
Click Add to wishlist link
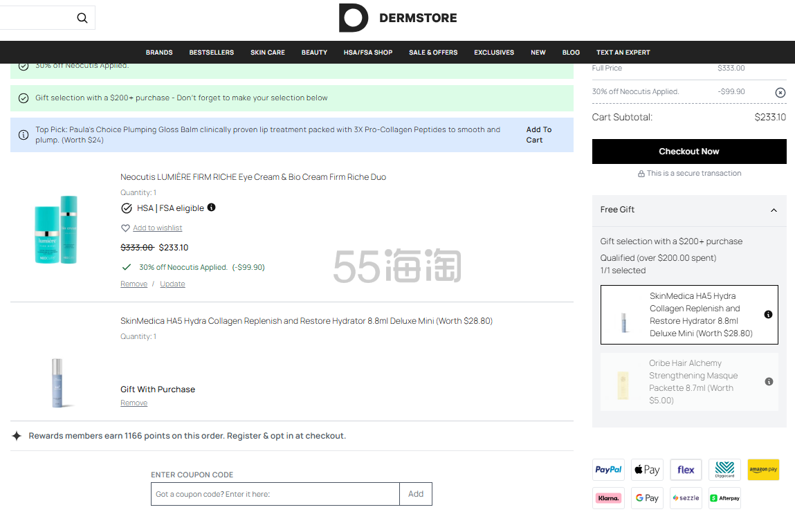point(157,228)
